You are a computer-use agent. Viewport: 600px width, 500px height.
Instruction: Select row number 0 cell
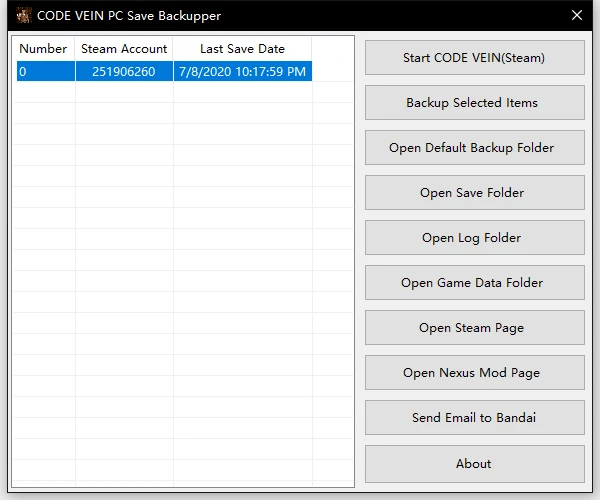point(46,71)
